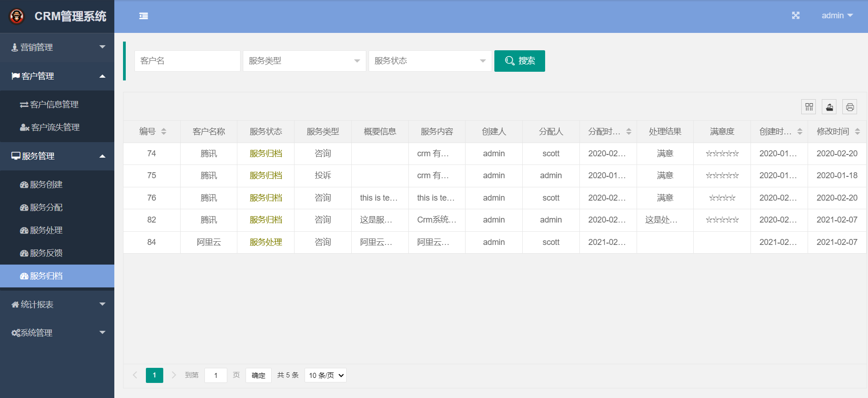The image size is (868, 398).
Task: Click the star rating in row 74
Action: coord(722,154)
